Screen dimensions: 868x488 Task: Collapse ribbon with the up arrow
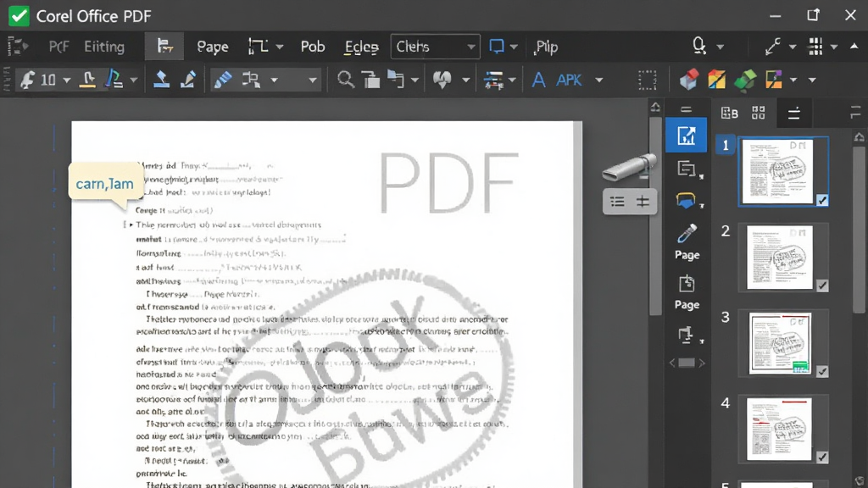pos(854,47)
